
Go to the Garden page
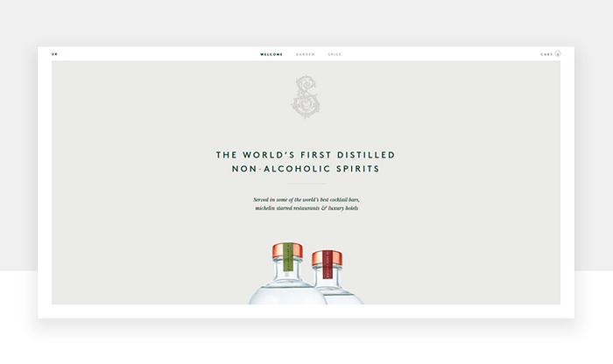(x=306, y=54)
